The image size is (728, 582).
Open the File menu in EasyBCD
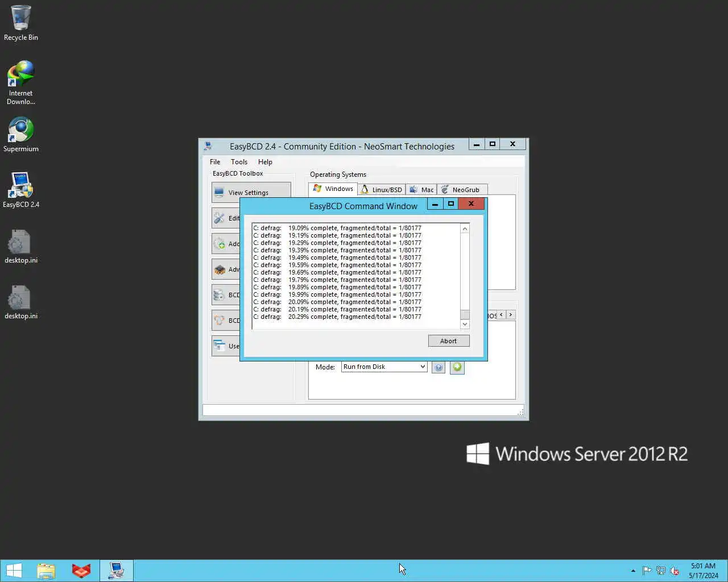point(215,162)
